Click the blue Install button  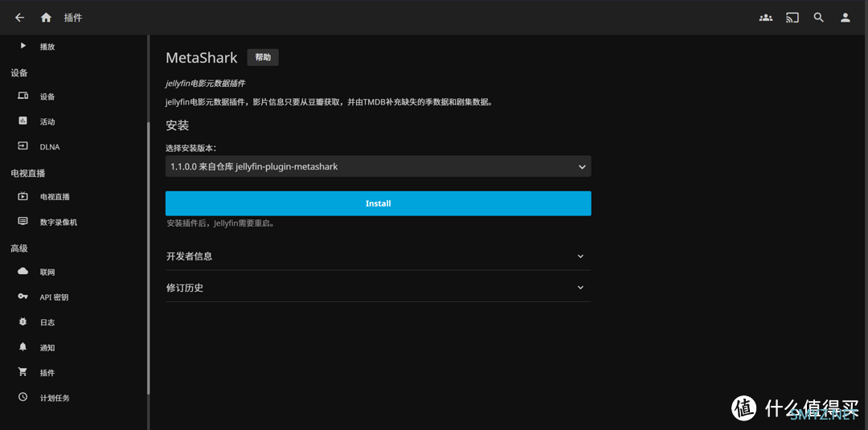[378, 203]
